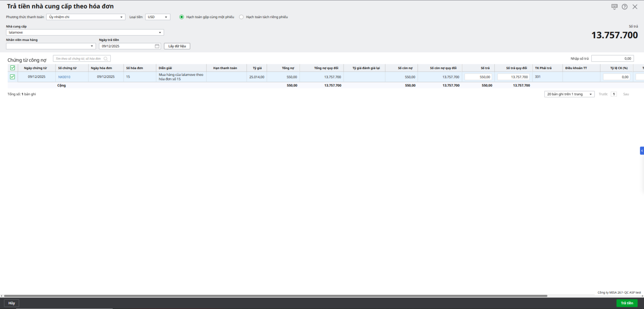The image size is (644, 309).
Task: Open the keyboard shortcuts icon
Action: 614,7
